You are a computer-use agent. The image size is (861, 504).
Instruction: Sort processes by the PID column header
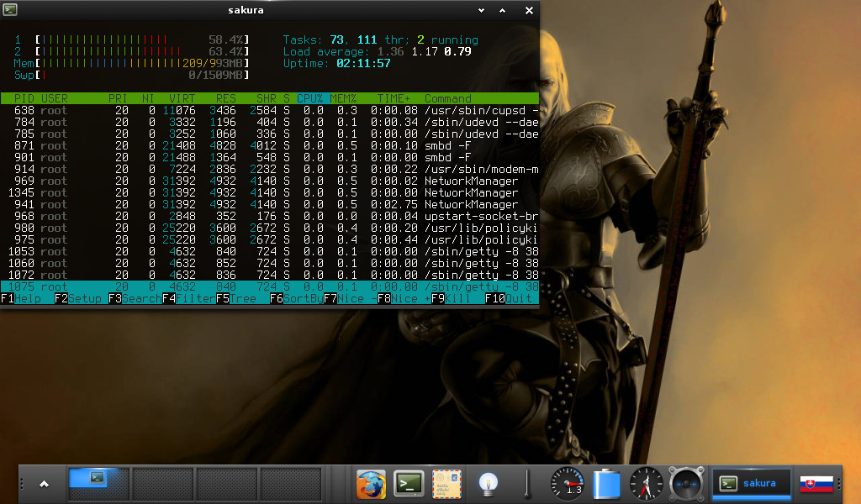[24, 99]
